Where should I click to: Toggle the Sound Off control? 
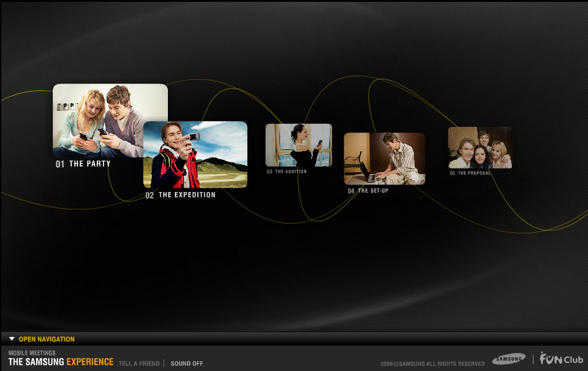[x=186, y=364]
